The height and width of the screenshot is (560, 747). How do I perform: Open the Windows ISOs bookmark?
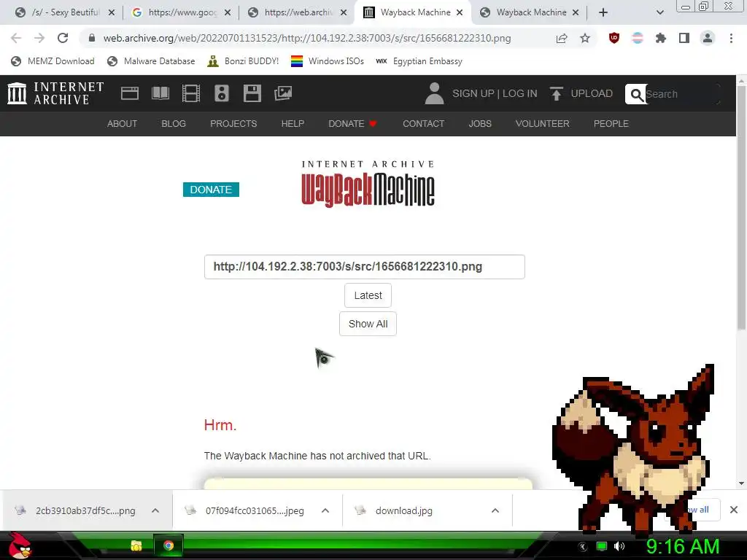(328, 61)
